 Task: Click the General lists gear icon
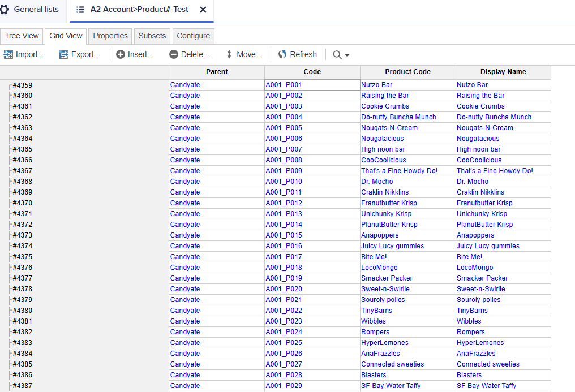click(5, 10)
